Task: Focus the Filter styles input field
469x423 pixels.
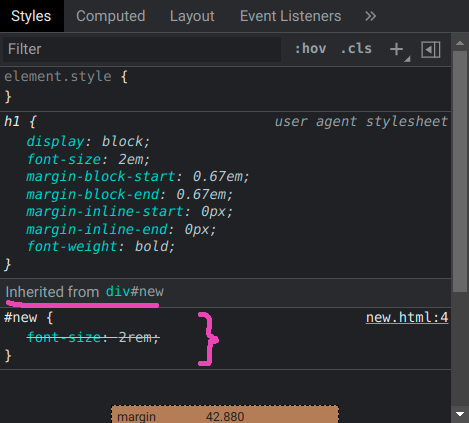Action: pos(142,49)
